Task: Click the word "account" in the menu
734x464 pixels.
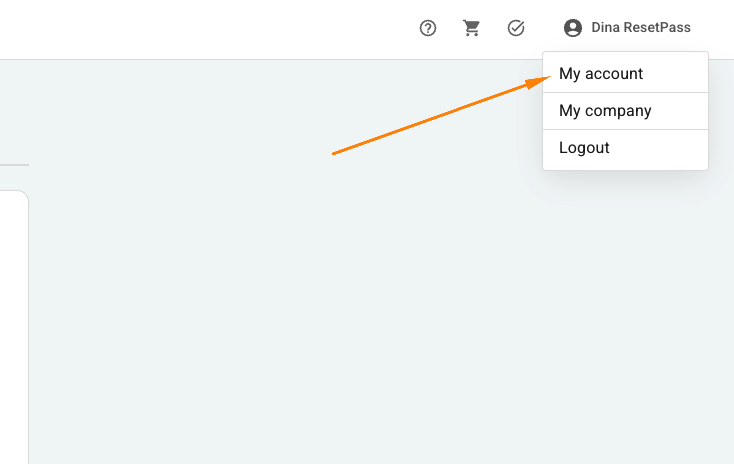Action: tap(614, 74)
